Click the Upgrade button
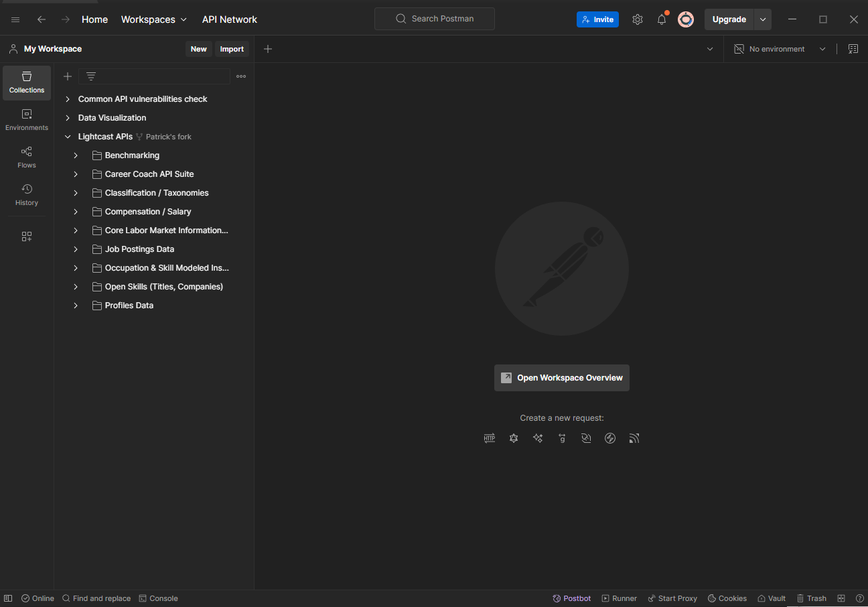 pos(729,19)
